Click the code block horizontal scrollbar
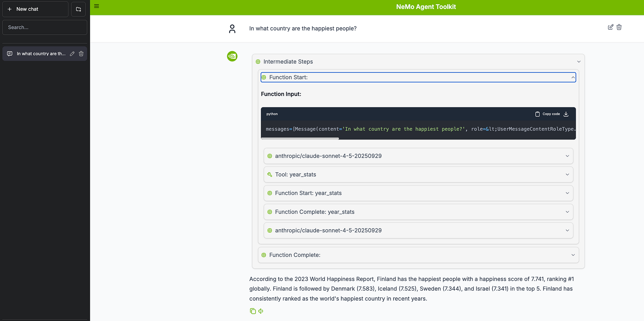Image resolution: width=644 pixels, height=321 pixels. pos(300,138)
